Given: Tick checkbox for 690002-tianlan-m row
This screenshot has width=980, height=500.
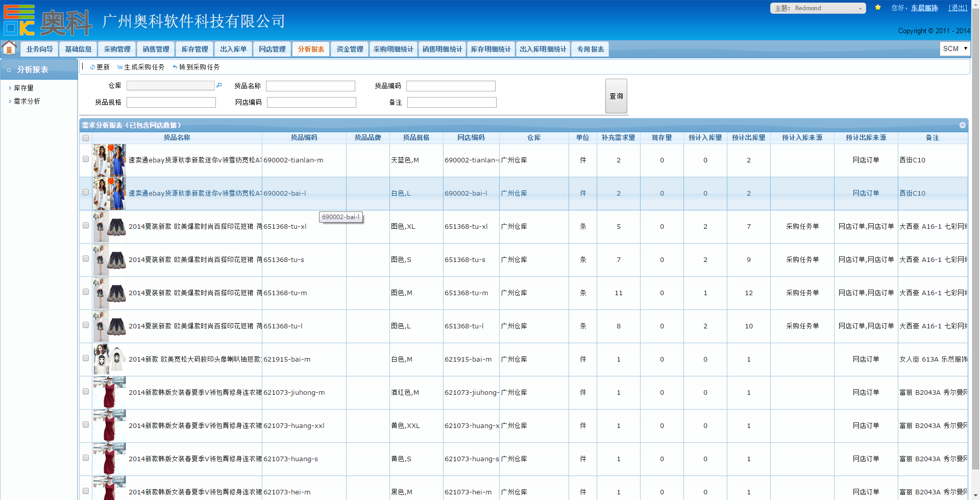Looking at the screenshot, I should [86, 159].
